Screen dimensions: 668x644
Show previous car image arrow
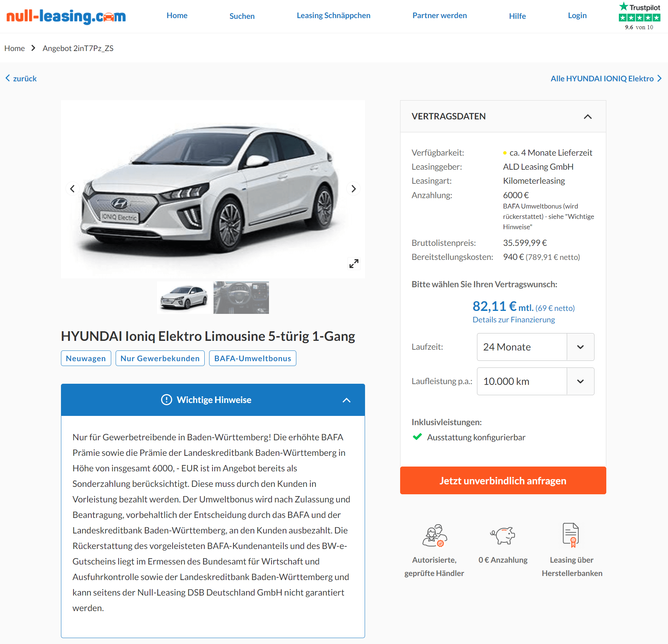[x=72, y=189]
